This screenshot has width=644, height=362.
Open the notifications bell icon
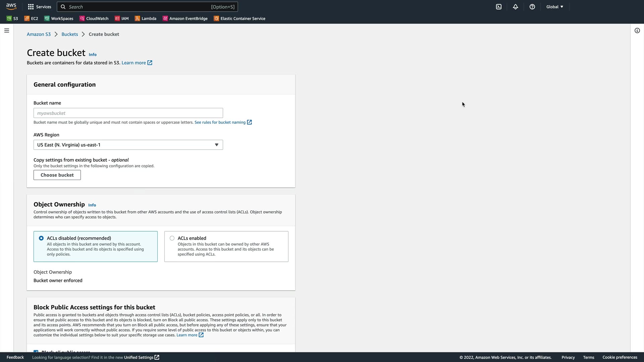(516, 7)
